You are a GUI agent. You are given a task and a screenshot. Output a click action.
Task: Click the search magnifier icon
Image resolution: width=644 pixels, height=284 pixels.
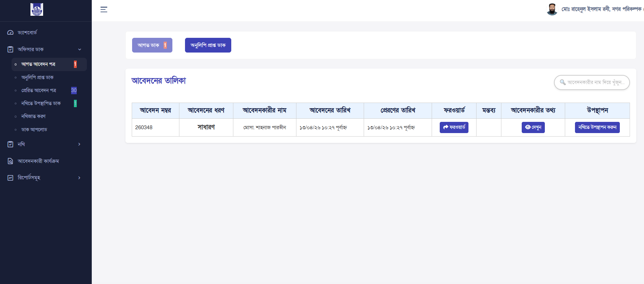pyautogui.click(x=563, y=82)
